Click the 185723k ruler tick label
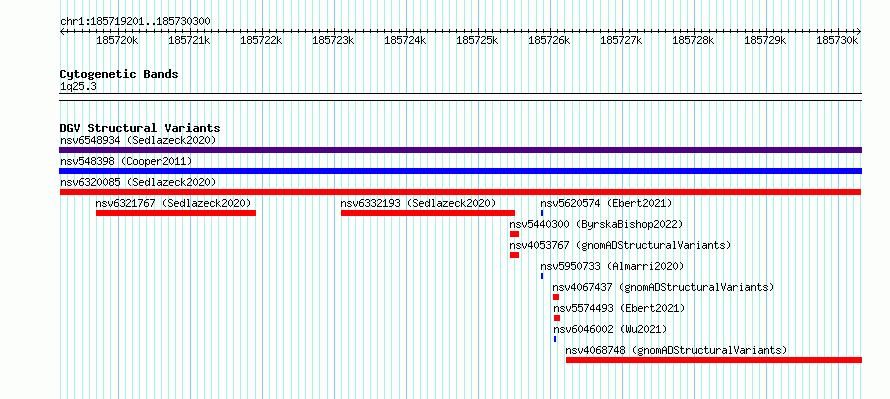The width and height of the screenshot is (890, 399). pyautogui.click(x=333, y=41)
